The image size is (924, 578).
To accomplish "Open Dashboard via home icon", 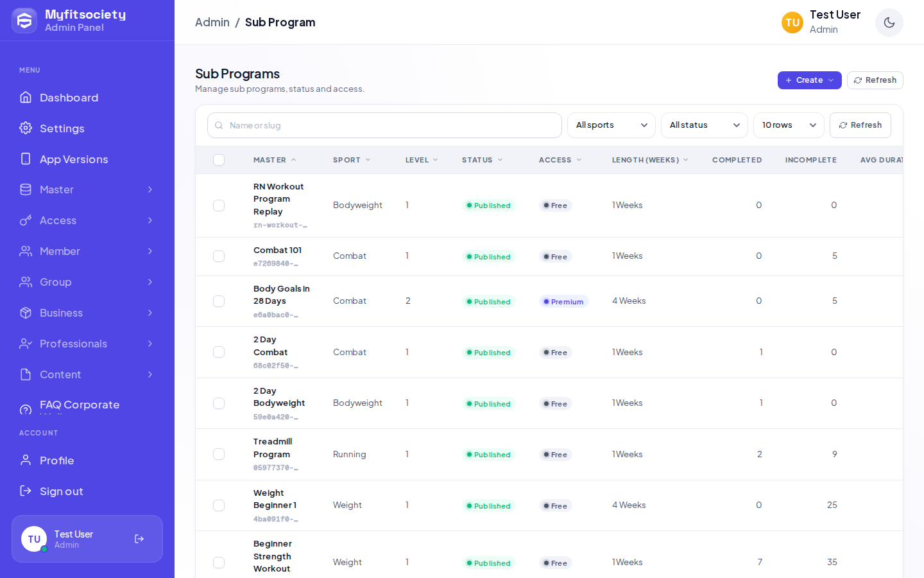I will click(x=26, y=98).
